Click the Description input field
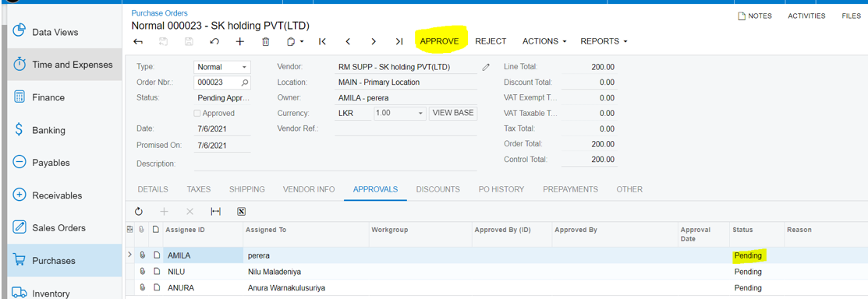 tap(335, 164)
